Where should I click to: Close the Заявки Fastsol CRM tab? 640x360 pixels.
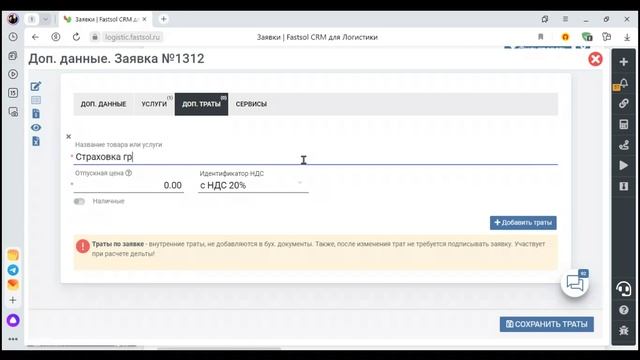click(144, 19)
